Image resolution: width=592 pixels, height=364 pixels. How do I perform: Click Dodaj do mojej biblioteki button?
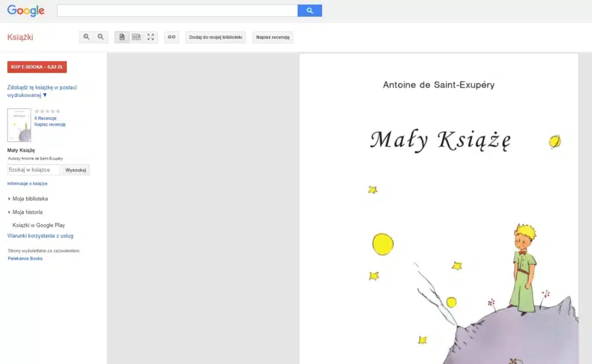point(216,37)
